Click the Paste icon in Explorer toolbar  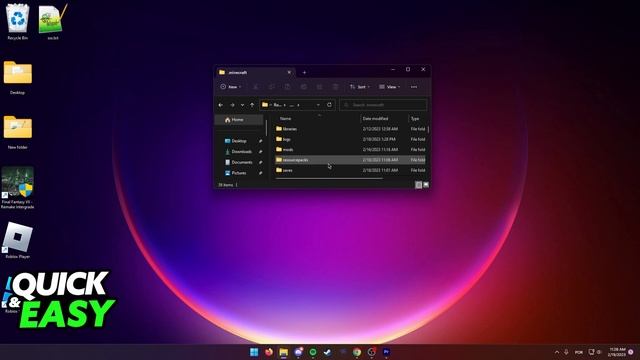[287, 87]
